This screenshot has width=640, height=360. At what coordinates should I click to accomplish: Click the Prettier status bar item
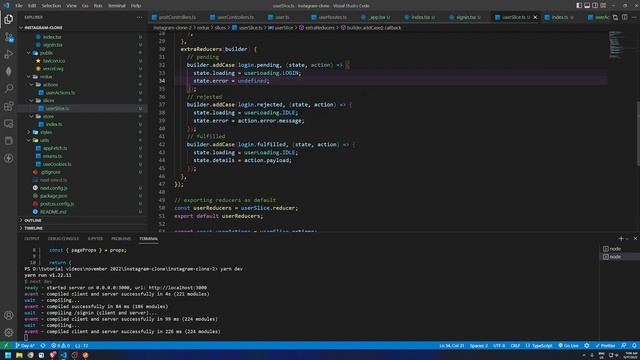tap(605, 346)
